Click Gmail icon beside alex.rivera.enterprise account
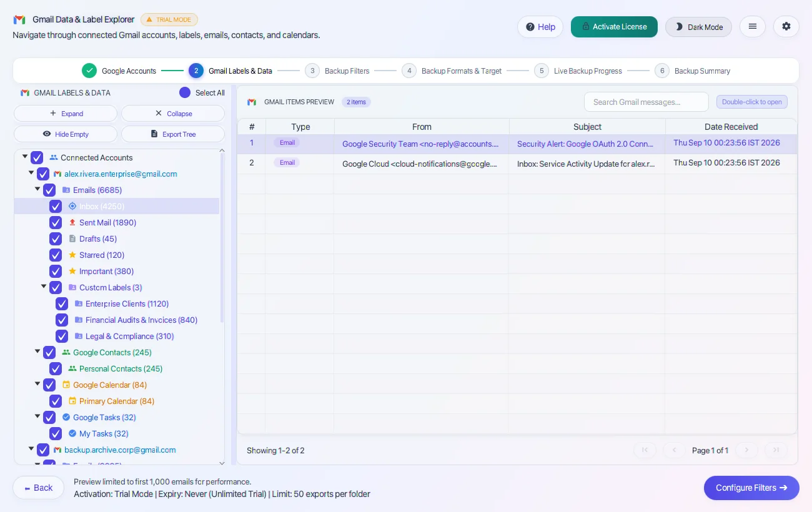Image resolution: width=812 pixels, height=512 pixels. coord(57,174)
